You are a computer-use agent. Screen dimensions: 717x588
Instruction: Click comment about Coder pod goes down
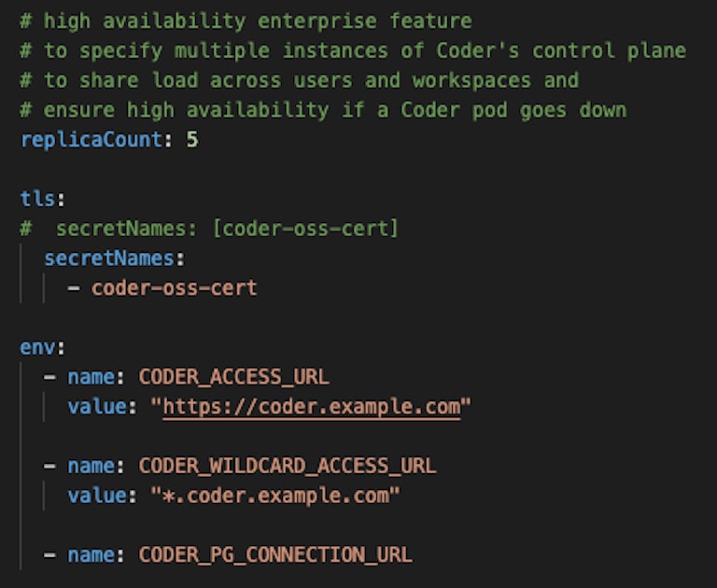pos(323,110)
